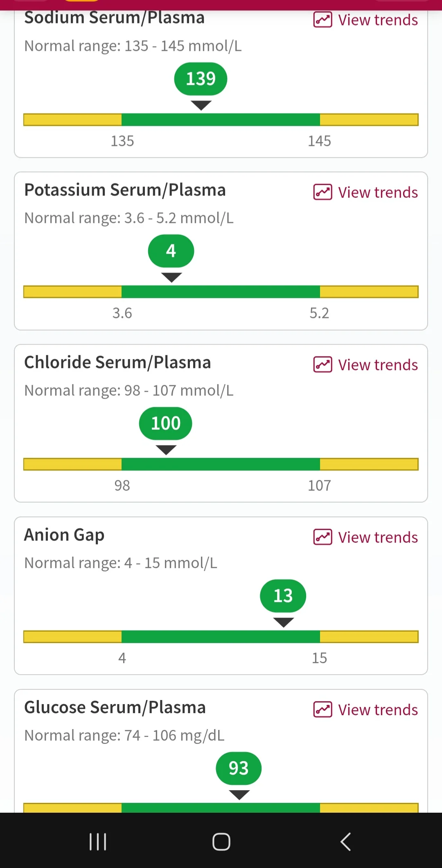Select the Anion Gap card title

coord(64,535)
